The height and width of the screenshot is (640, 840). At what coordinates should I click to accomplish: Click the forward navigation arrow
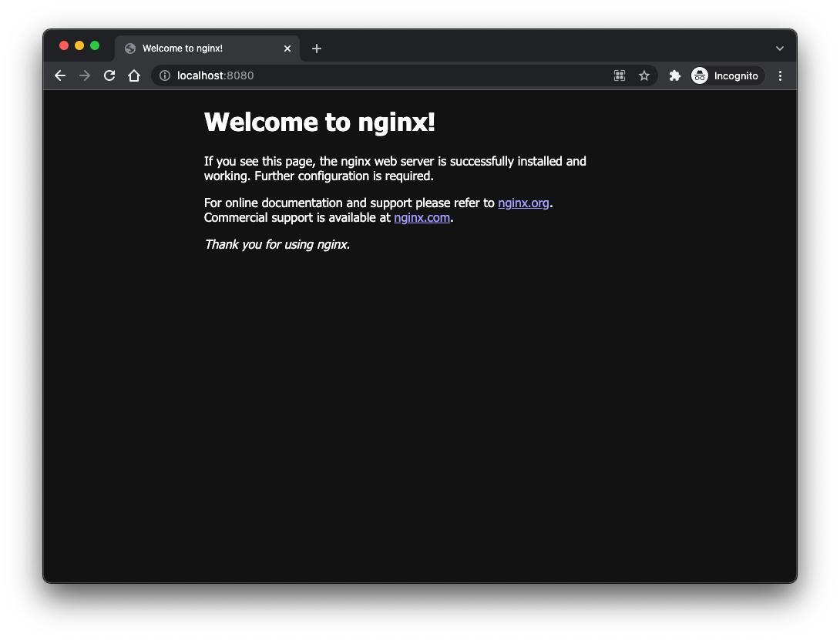(x=85, y=75)
